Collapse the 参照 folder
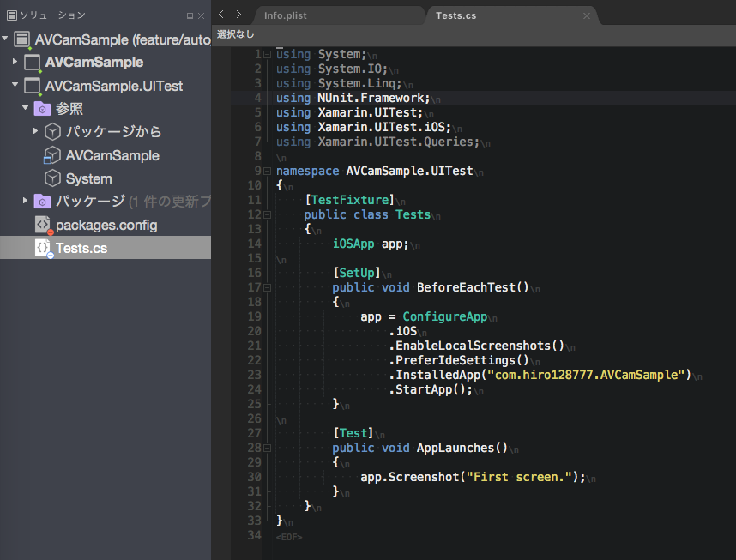Screen dimensions: 736x560 click(26, 107)
